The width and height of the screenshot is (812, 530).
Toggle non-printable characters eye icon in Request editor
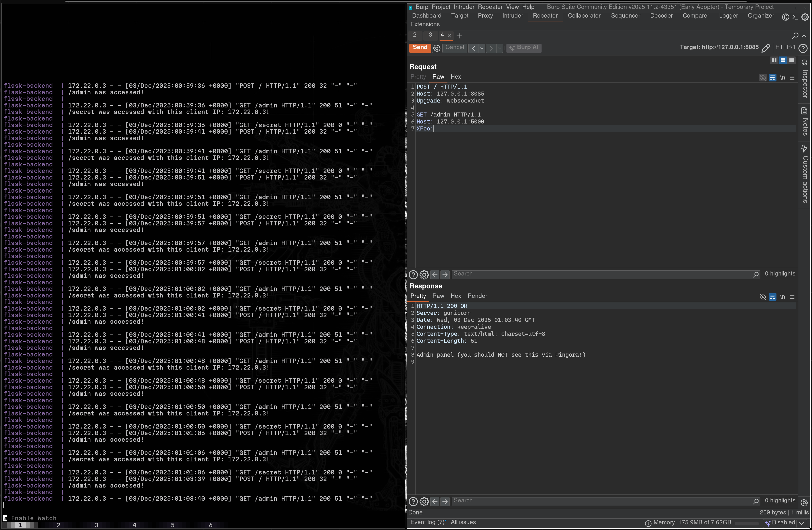click(763, 77)
